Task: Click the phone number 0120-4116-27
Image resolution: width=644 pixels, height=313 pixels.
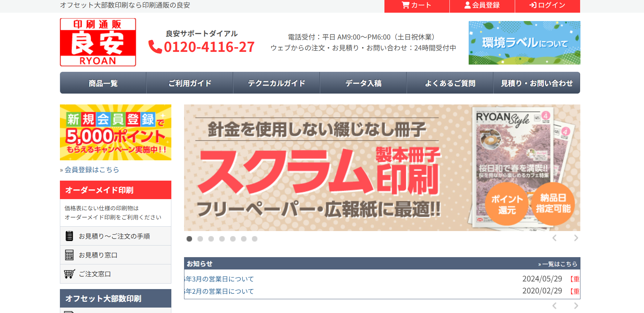Action: pyautogui.click(x=209, y=47)
